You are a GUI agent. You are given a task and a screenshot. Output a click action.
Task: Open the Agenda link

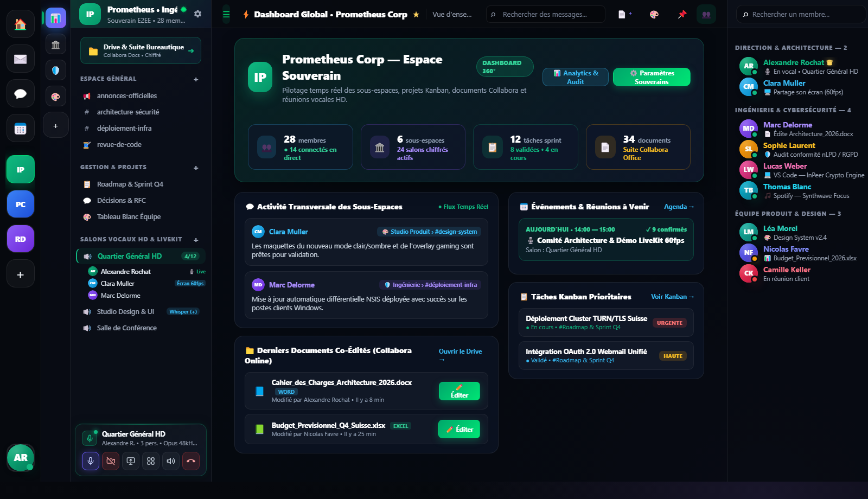pos(679,207)
